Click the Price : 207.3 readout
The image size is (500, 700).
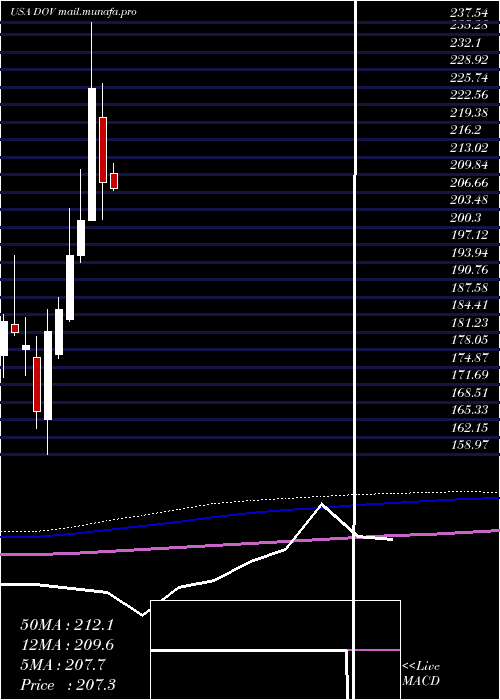[68, 685]
